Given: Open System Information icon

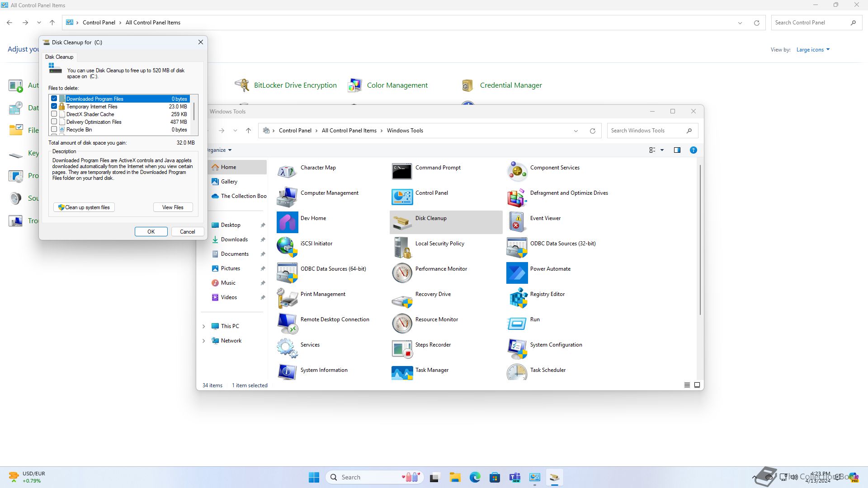Looking at the screenshot, I should pyautogui.click(x=287, y=372).
